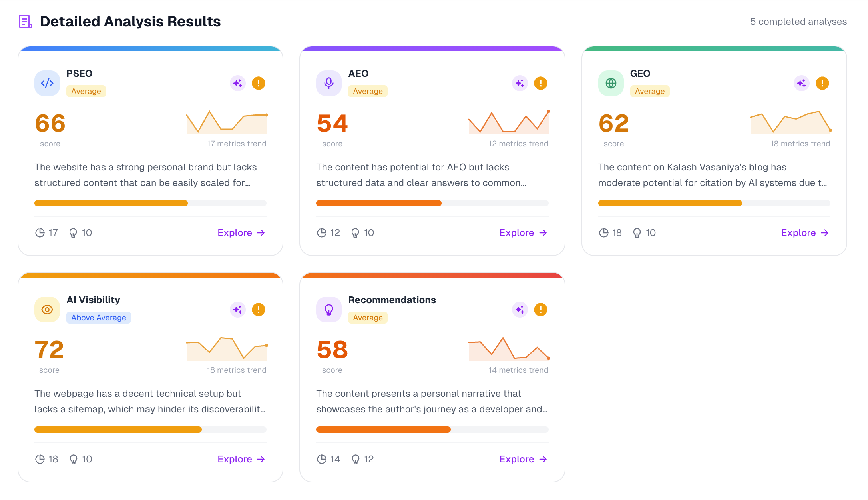Expand the AI Visibility truncated summary

pos(150,401)
